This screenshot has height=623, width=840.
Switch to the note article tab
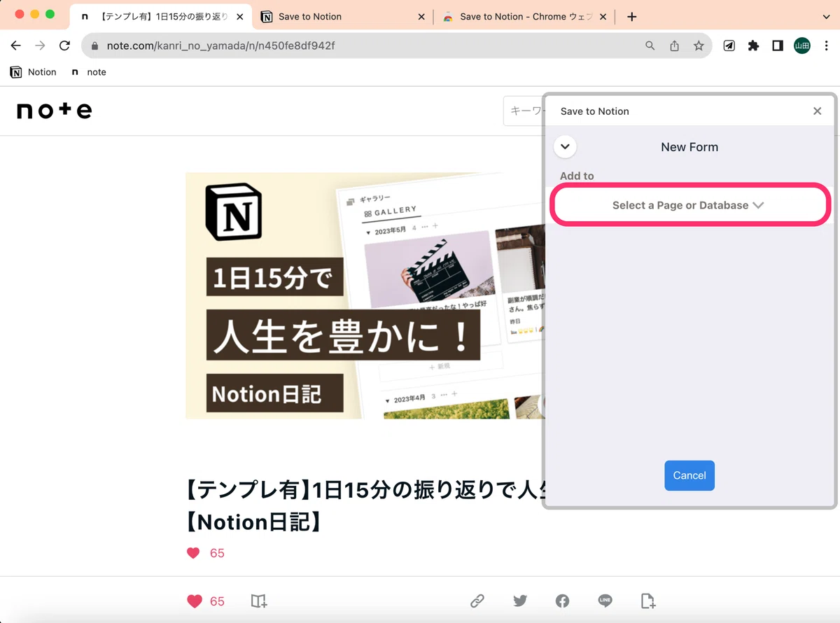[161, 16]
